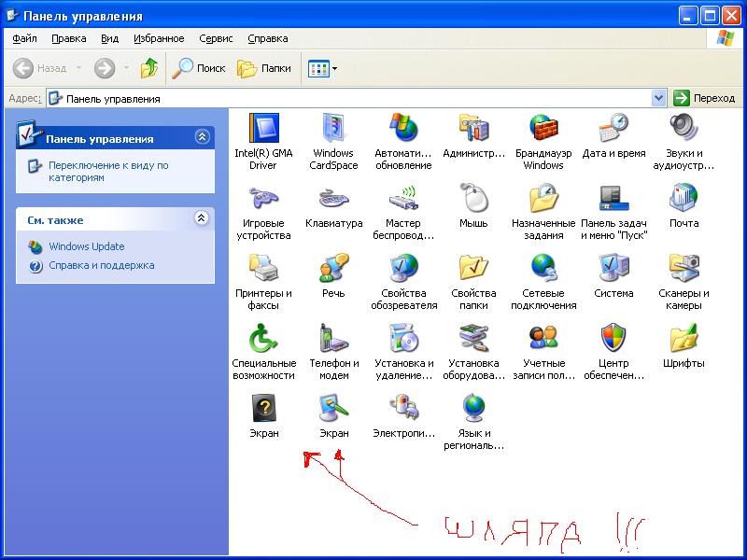Screen dimensions: 747x560
Task: Launch Мастер беспроводной сети icon
Action: (403, 199)
